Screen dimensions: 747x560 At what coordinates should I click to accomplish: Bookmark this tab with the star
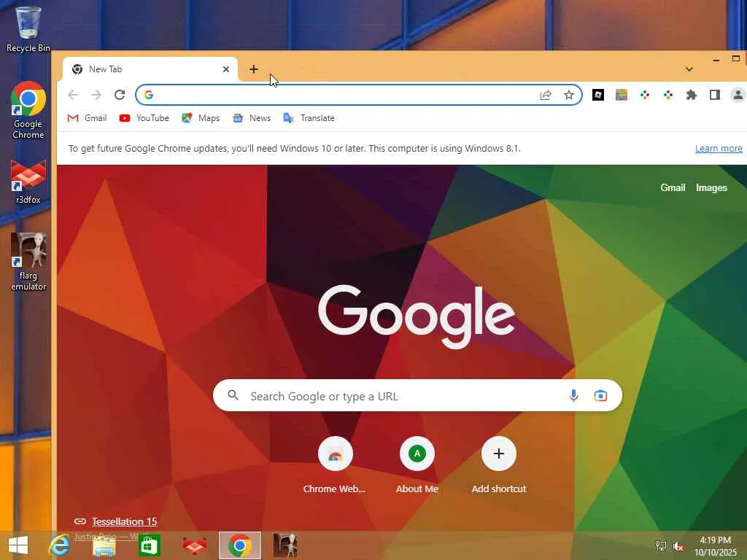pos(569,96)
